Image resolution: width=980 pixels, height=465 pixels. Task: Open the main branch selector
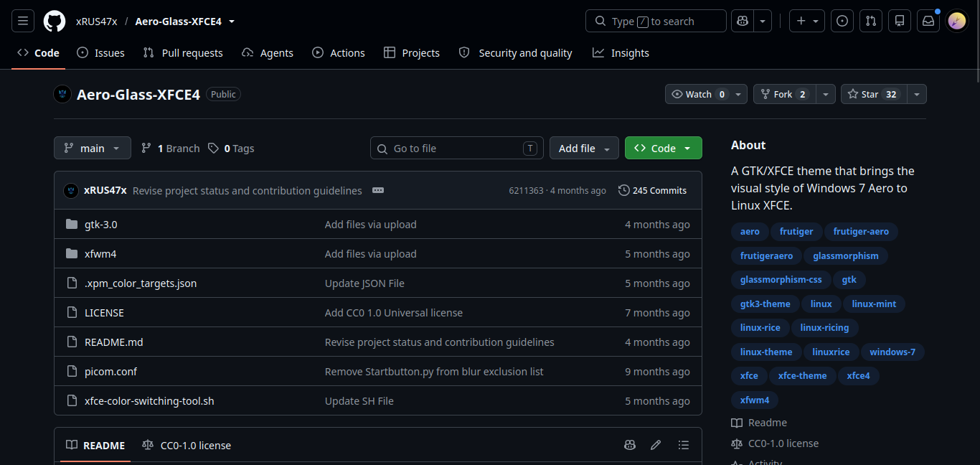pyautogui.click(x=93, y=149)
